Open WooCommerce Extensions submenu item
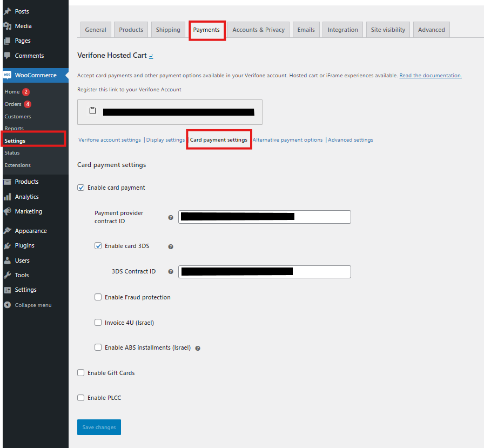This screenshot has height=448, width=484. 18,165
